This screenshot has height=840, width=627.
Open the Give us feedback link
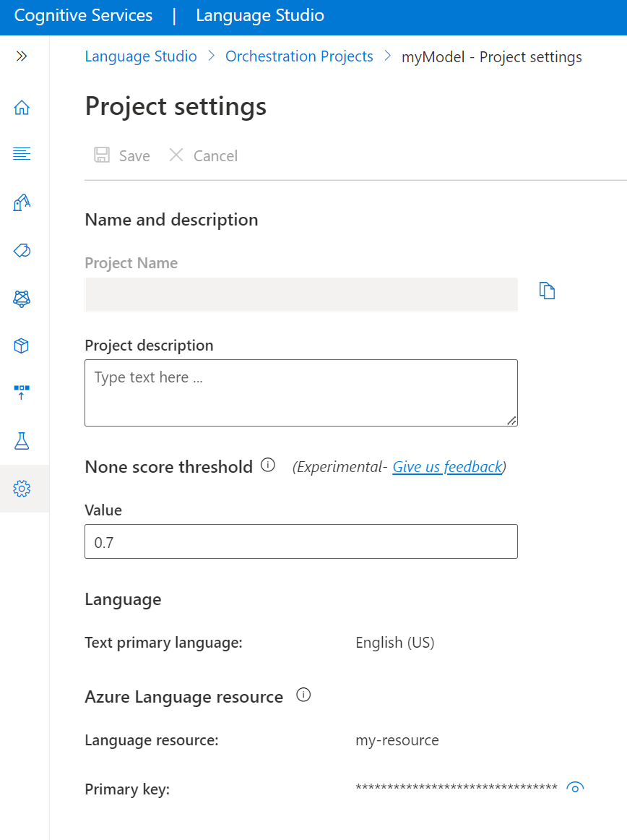(447, 467)
